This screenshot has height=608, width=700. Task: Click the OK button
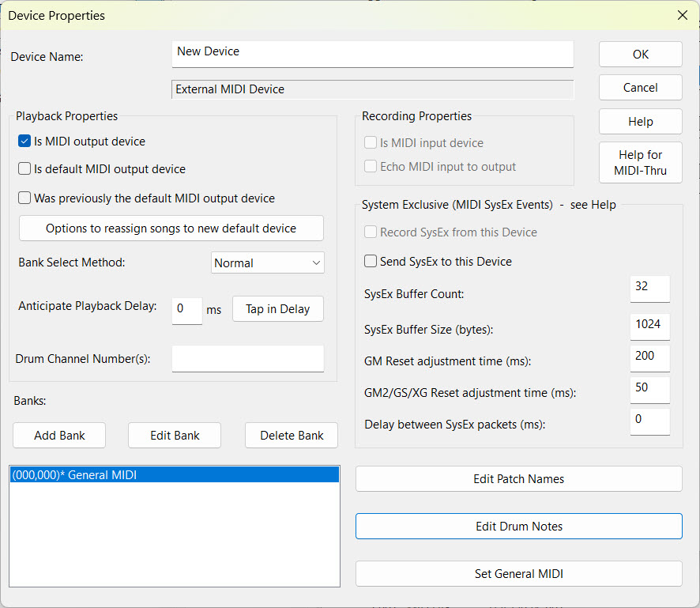tap(640, 55)
